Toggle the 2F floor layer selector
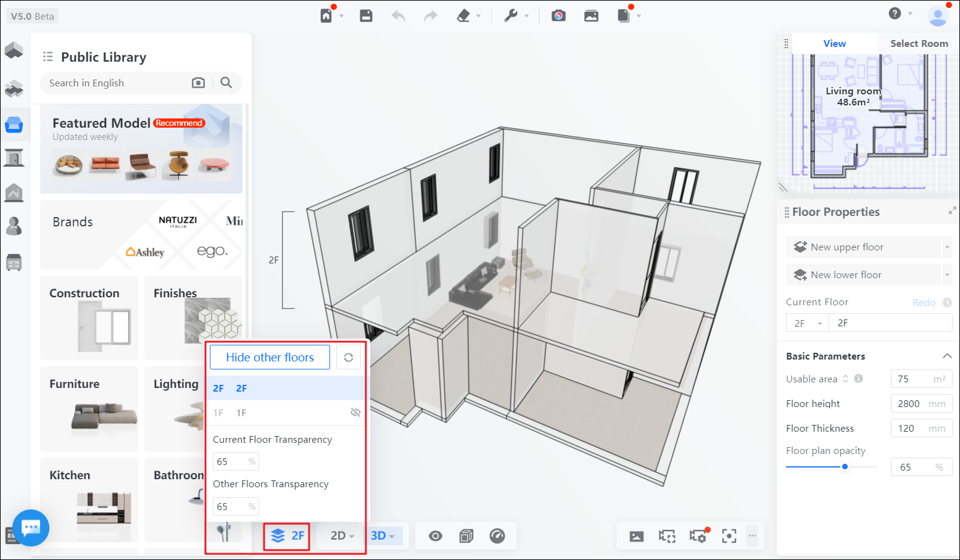Viewport: 960px width, 560px height. pos(288,536)
